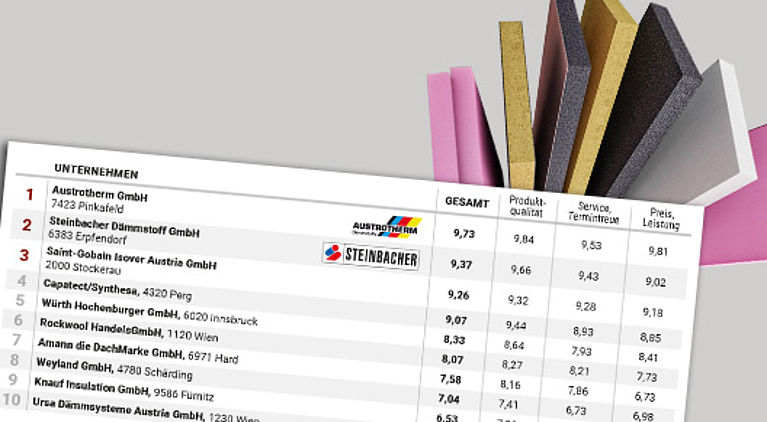This screenshot has height=422, width=767.
Task: Click rank number 1 in red
Action: [x=30, y=195]
